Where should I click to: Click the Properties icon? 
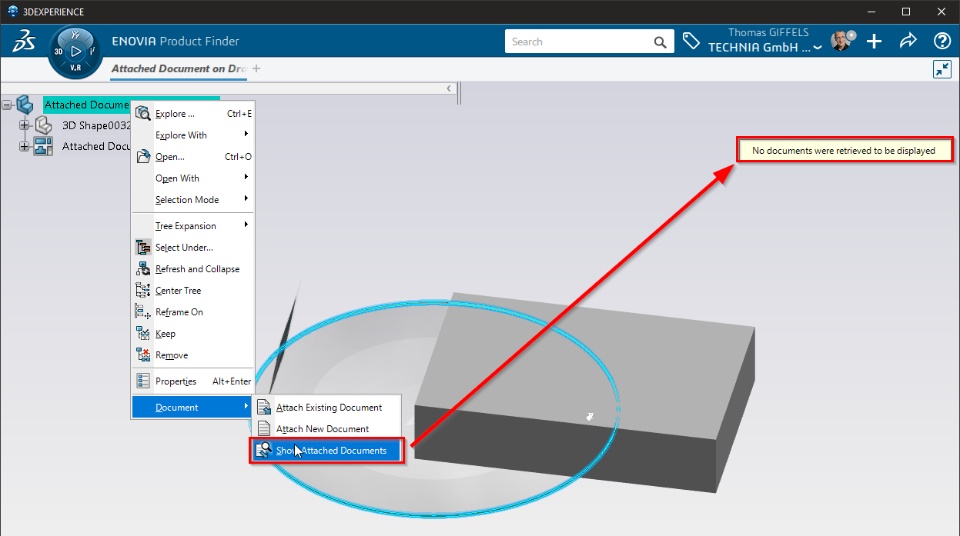tap(143, 381)
